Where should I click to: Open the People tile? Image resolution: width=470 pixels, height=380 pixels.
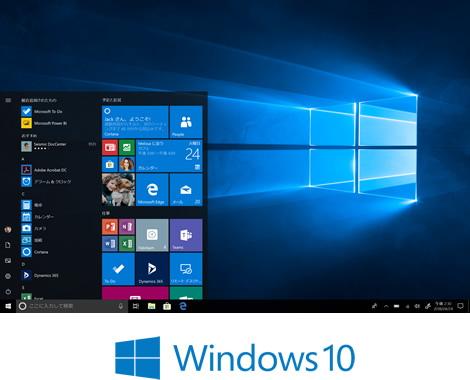pos(186,122)
